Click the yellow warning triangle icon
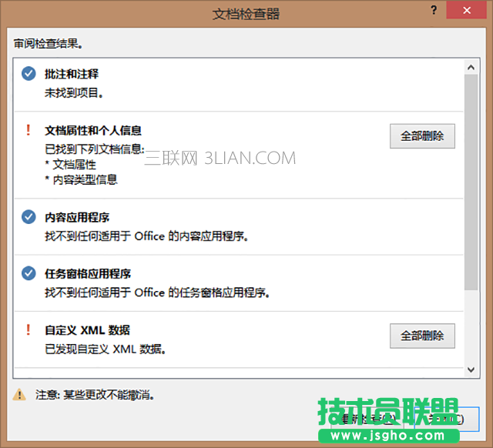The height and width of the screenshot is (448, 493). 19,394
